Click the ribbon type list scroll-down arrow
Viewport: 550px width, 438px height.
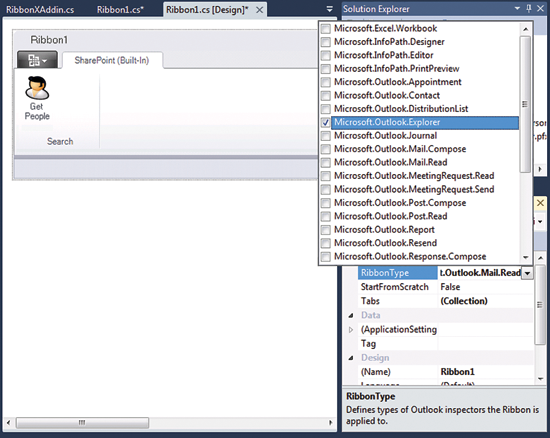click(525, 257)
